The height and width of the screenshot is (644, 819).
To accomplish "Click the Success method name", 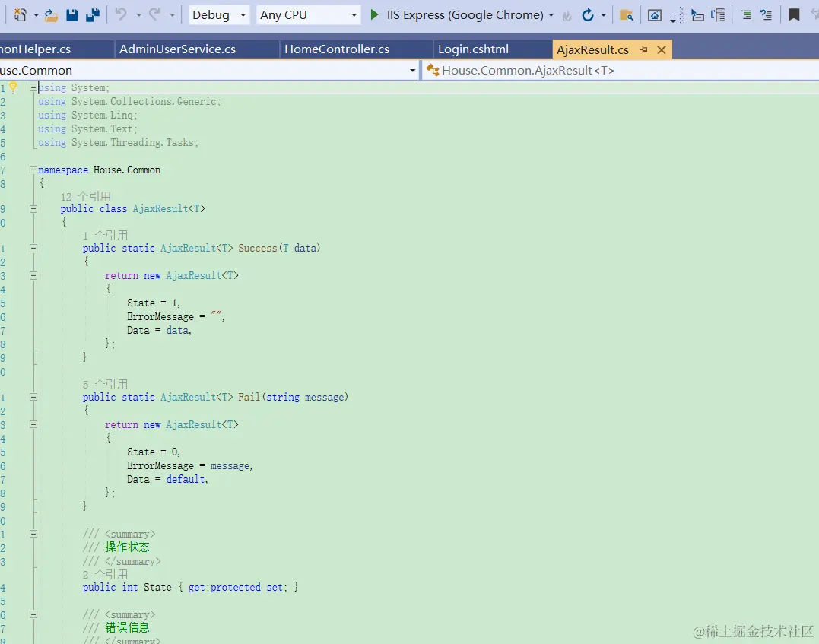I will (x=258, y=248).
